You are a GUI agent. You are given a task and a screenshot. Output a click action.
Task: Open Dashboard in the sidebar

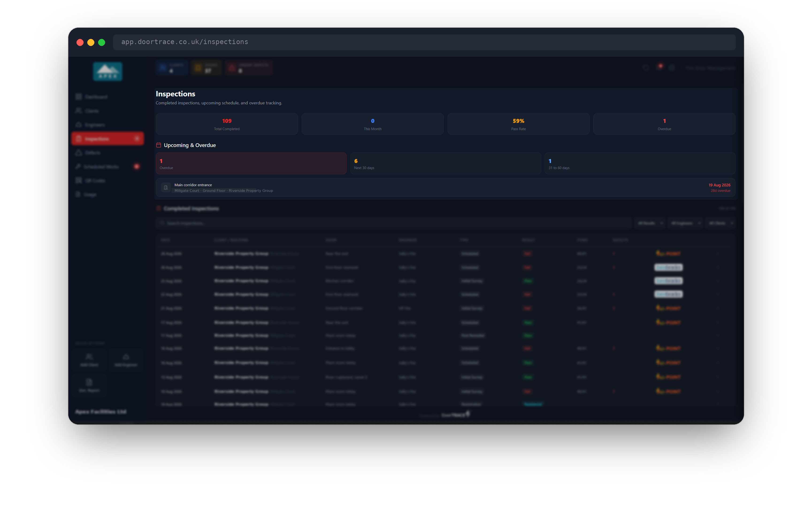point(107,97)
